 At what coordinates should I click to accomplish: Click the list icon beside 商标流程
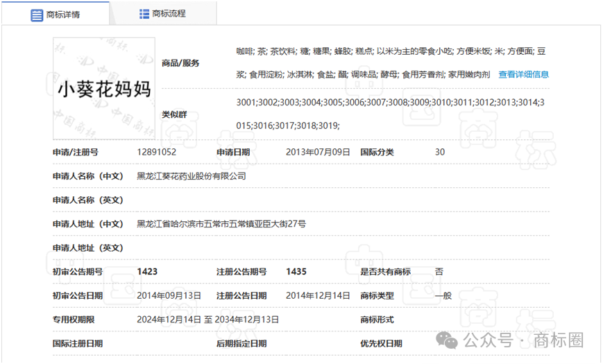(x=144, y=14)
